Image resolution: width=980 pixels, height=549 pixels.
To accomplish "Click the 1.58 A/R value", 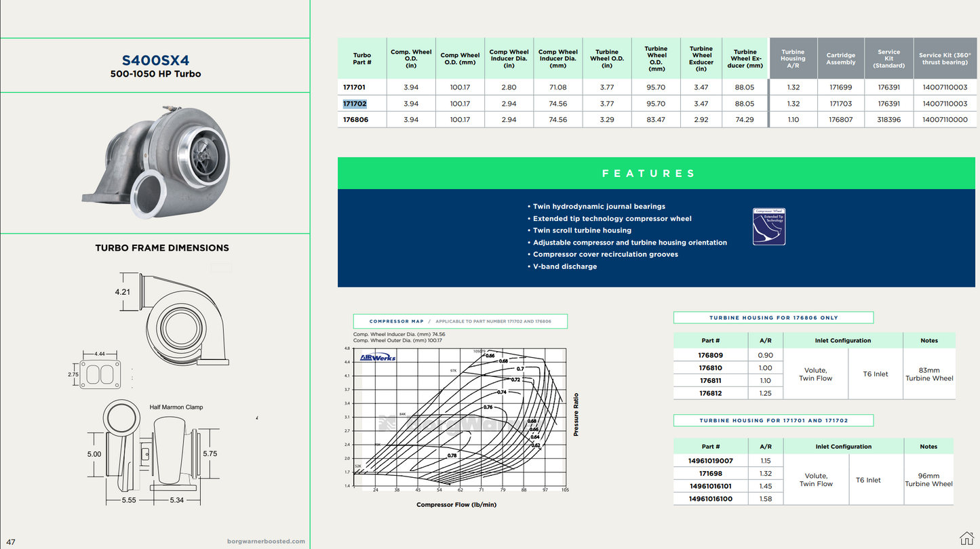I will point(766,500).
